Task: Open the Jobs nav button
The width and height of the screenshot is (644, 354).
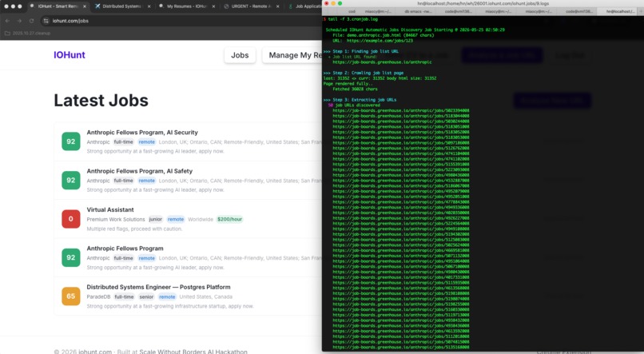Action: [x=240, y=55]
